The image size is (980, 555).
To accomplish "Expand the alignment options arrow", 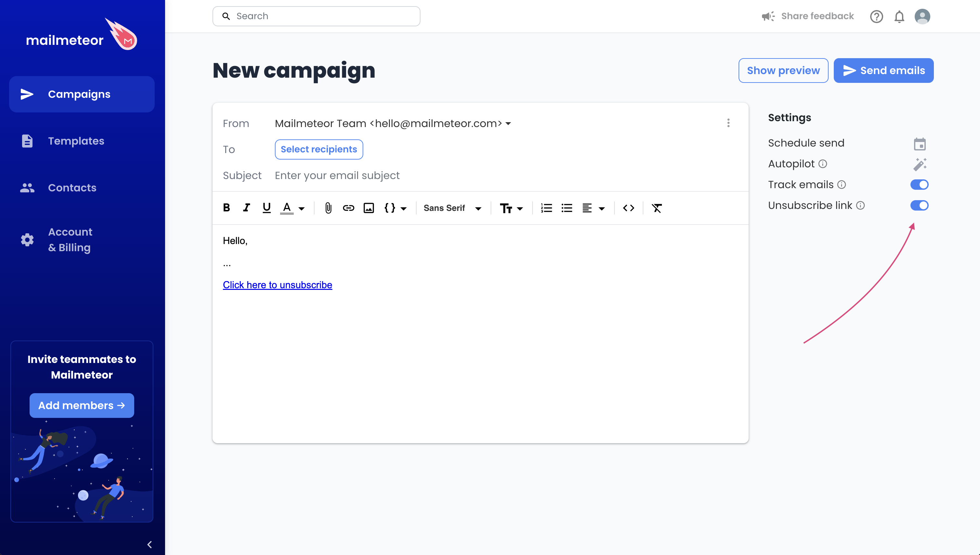I will pos(602,209).
